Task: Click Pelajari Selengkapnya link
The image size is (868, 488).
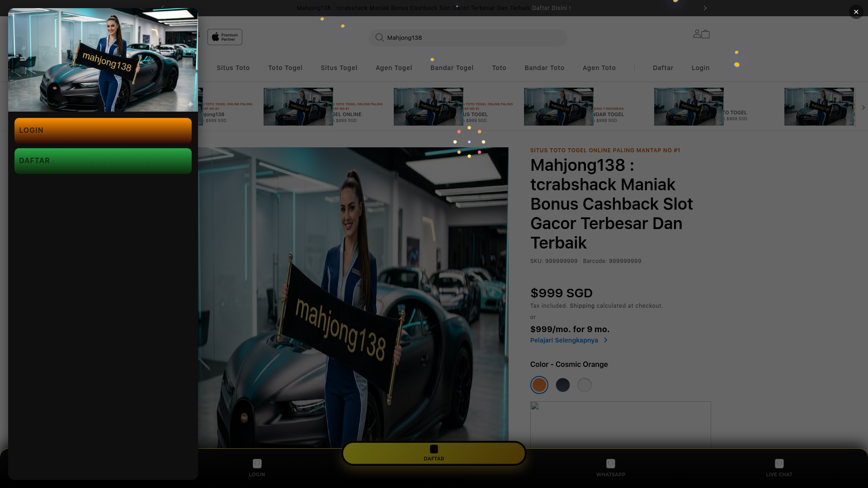Action: [569, 340]
